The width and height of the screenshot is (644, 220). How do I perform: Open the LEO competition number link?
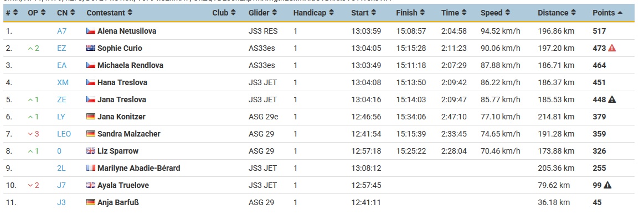pos(64,134)
